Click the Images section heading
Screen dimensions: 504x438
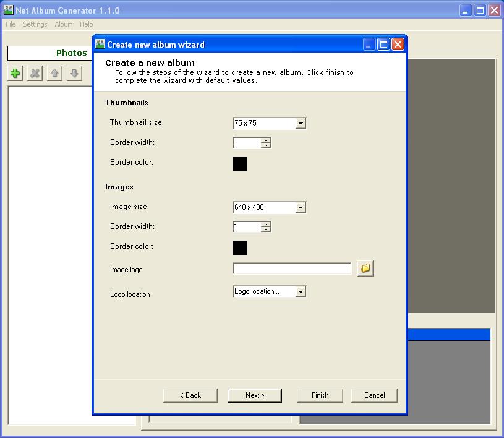tap(119, 187)
